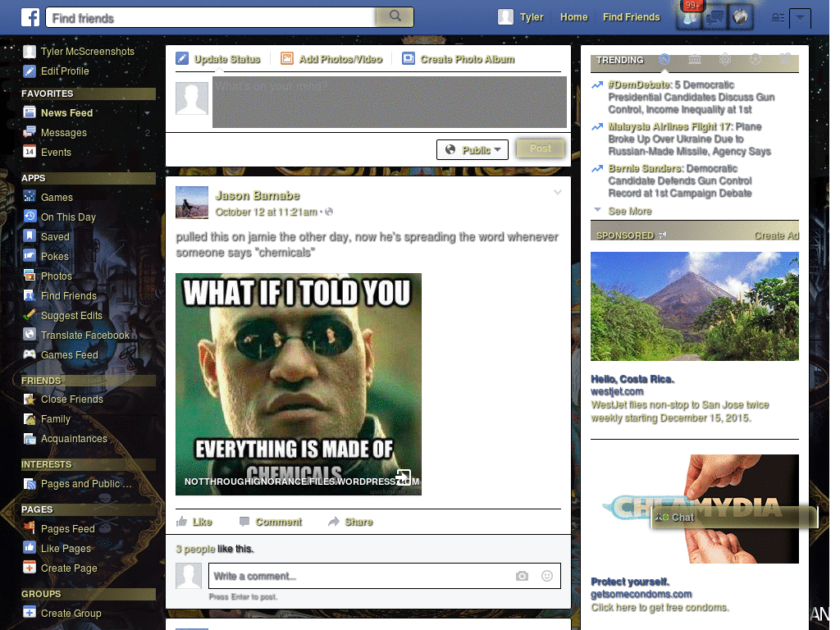Open friend requests icon with 99+ badge
This screenshot has height=630, width=840.
[x=689, y=16]
